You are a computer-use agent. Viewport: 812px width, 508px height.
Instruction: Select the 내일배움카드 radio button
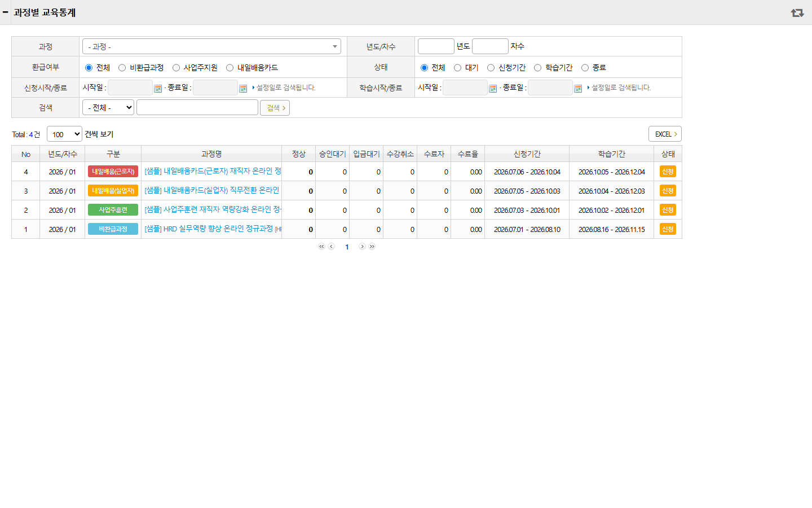coord(230,68)
